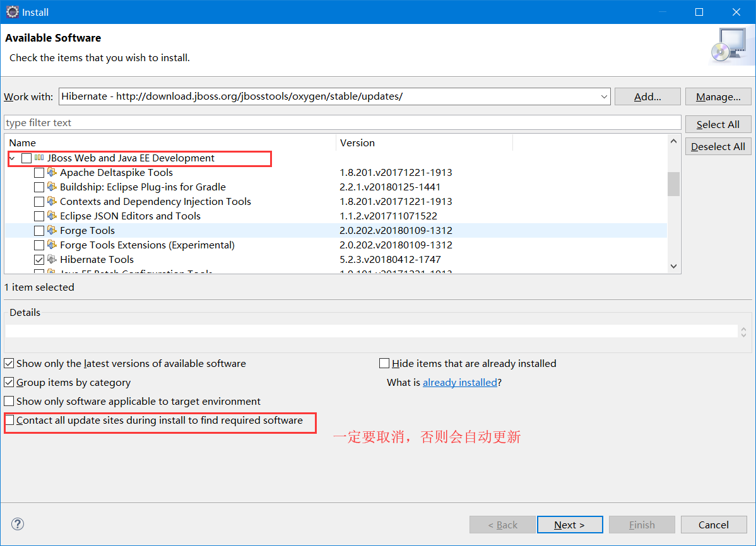Click the Eclipse JSON Editors feature icon

click(52, 216)
